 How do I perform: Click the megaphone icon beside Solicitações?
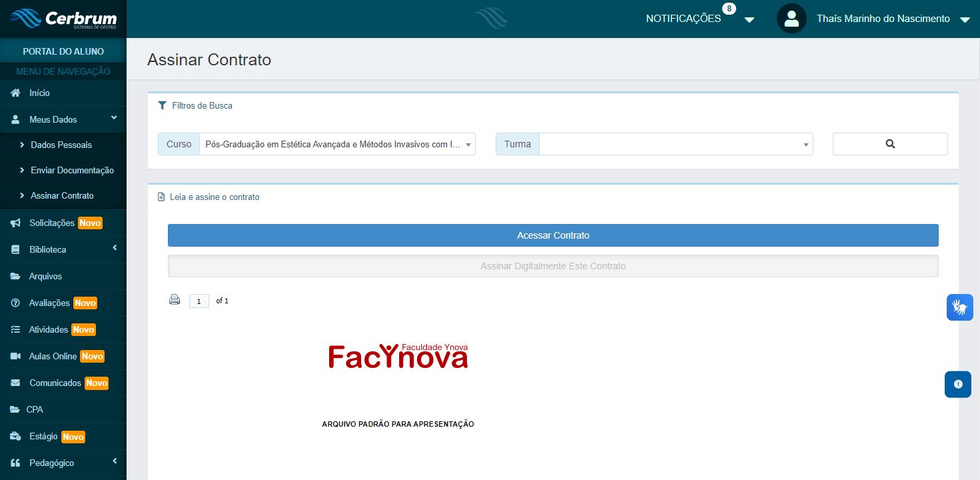click(15, 223)
